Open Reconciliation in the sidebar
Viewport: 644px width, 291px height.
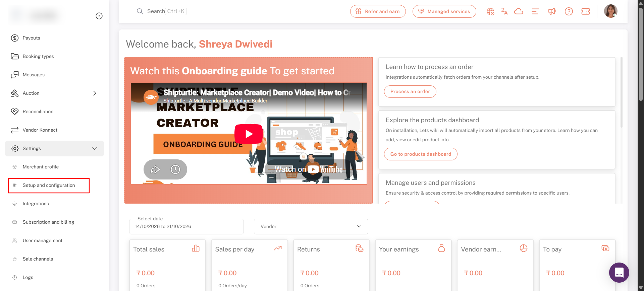(x=54, y=112)
